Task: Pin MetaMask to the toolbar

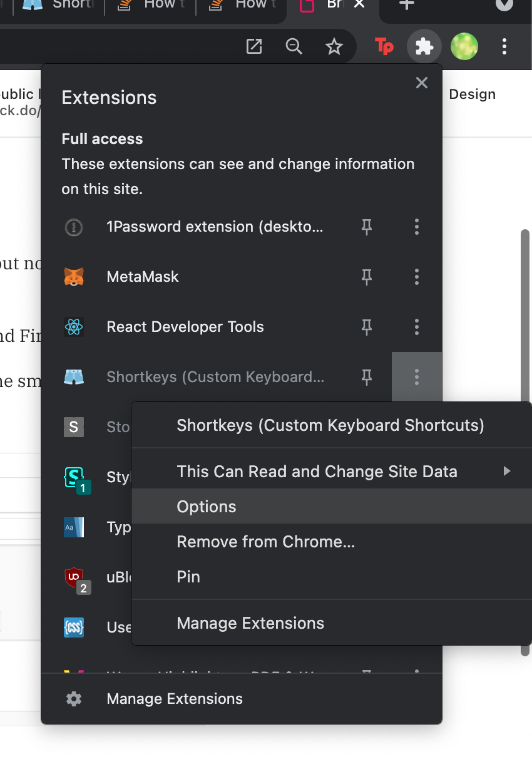Action: click(x=367, y=277)
